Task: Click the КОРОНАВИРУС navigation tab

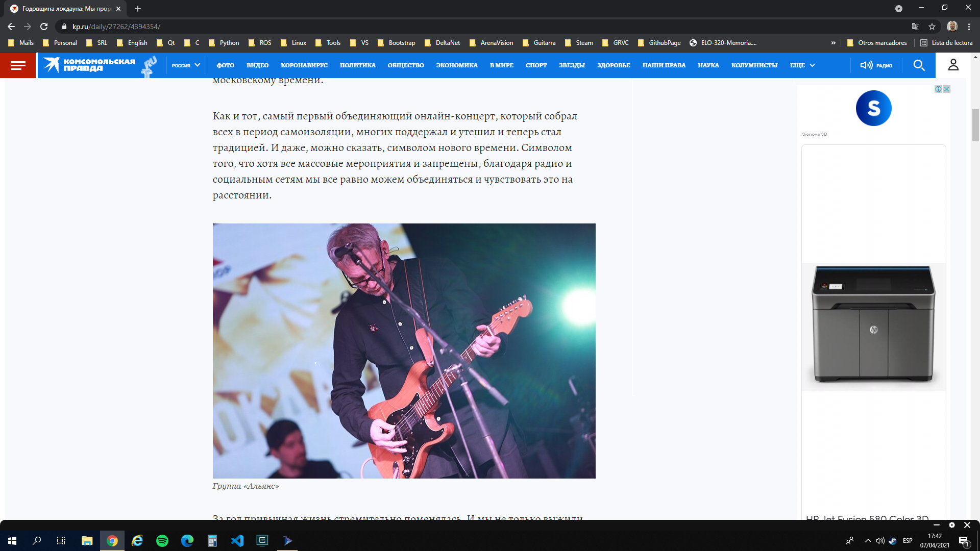Action: (x=304, y=65)
